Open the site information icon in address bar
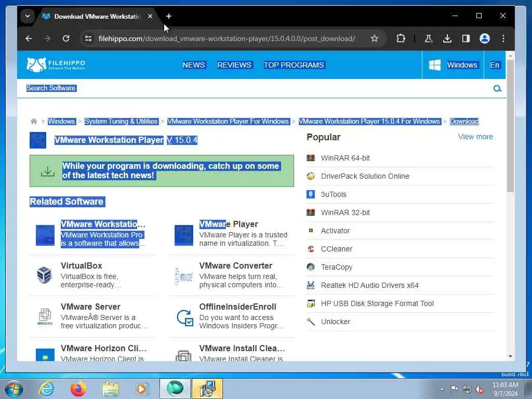Screen dimensions: 532x399 tap(88, 38)
